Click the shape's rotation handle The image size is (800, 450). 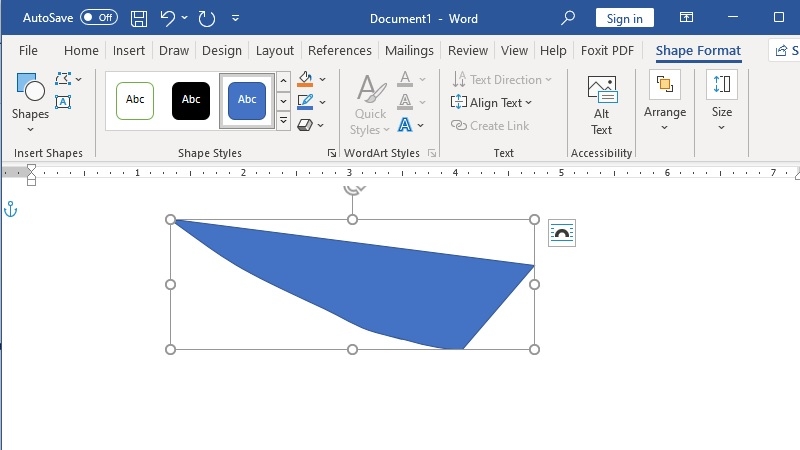(354, 190)
